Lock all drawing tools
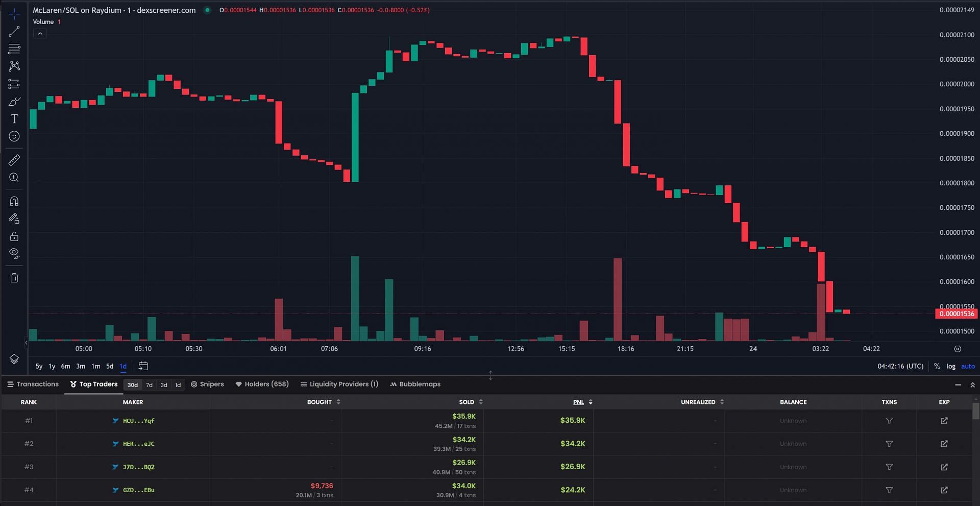 tap(14, 236)
